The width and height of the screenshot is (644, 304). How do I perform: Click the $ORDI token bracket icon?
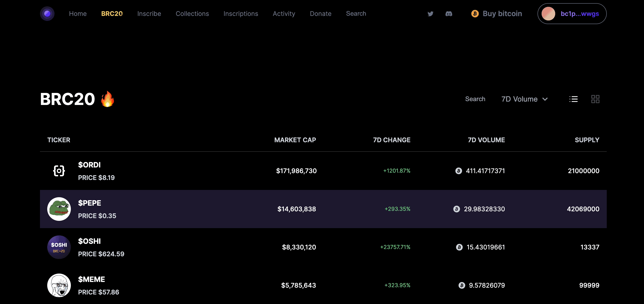click(59, 171)
